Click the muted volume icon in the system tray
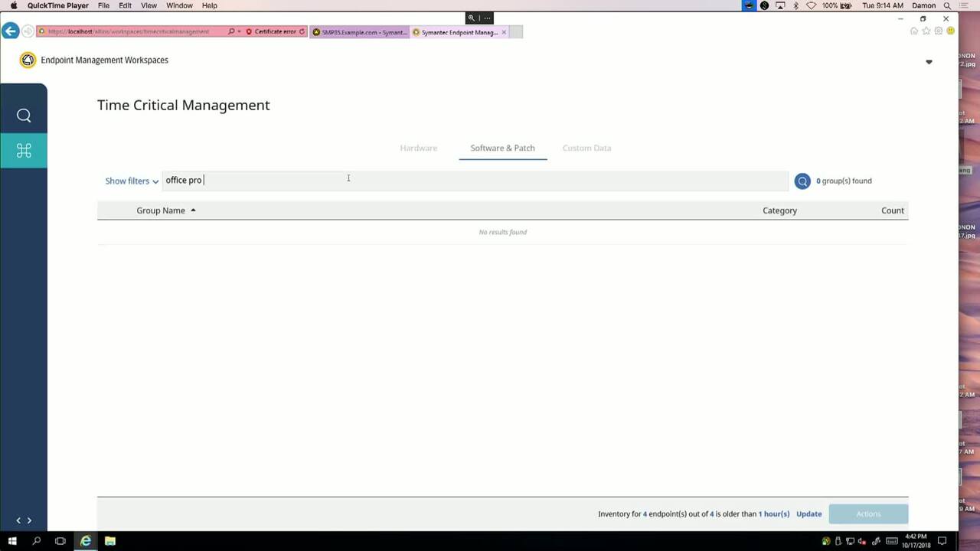980x551 pixels. click(x=861, y=540)
